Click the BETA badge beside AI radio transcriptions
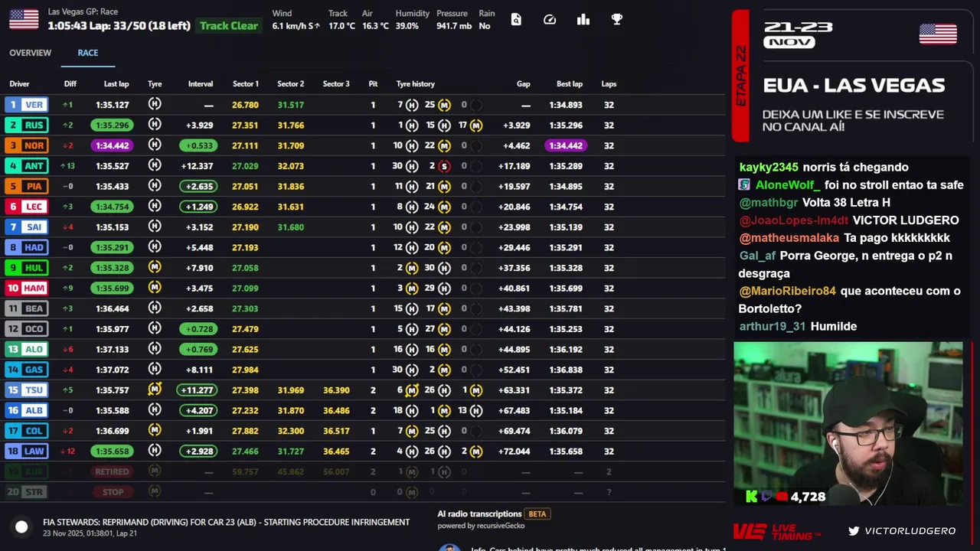Viewport: 980px width, 551px height. pos(537,514)
